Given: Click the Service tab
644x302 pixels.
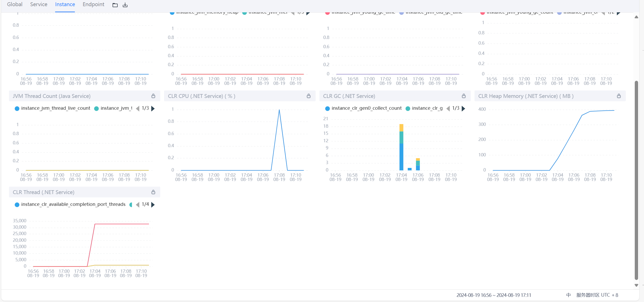Looking at the screenshot, I should tap(39, 5).
